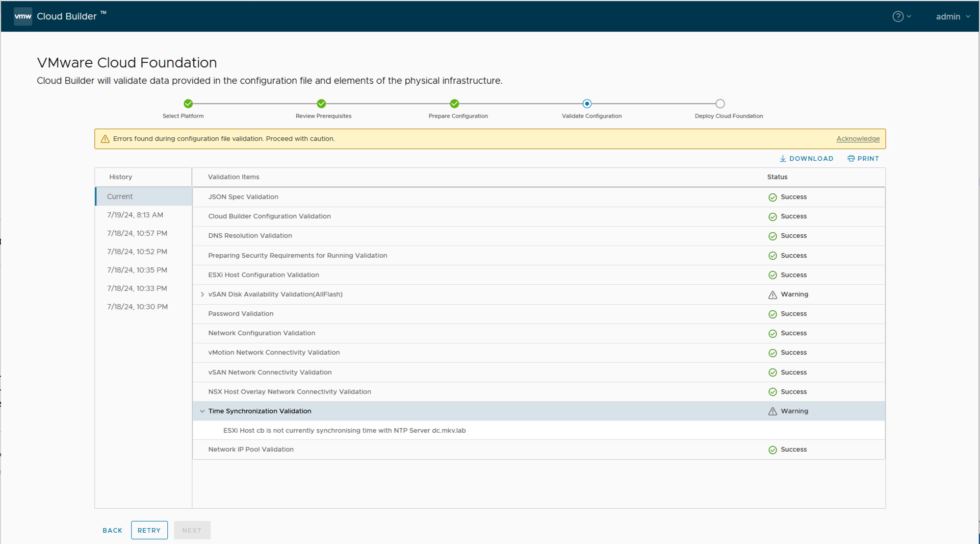Click the Print icon above validation table
Screen dimensions: 980x544
coord(851,159)
